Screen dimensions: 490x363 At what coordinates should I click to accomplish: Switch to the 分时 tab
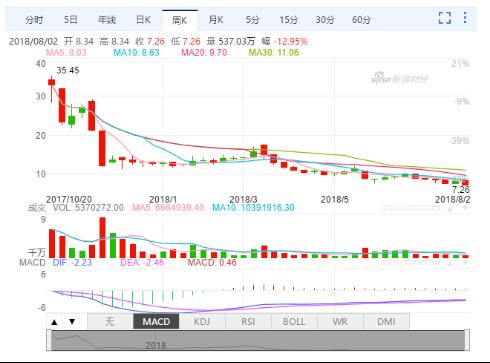point(34,20)
